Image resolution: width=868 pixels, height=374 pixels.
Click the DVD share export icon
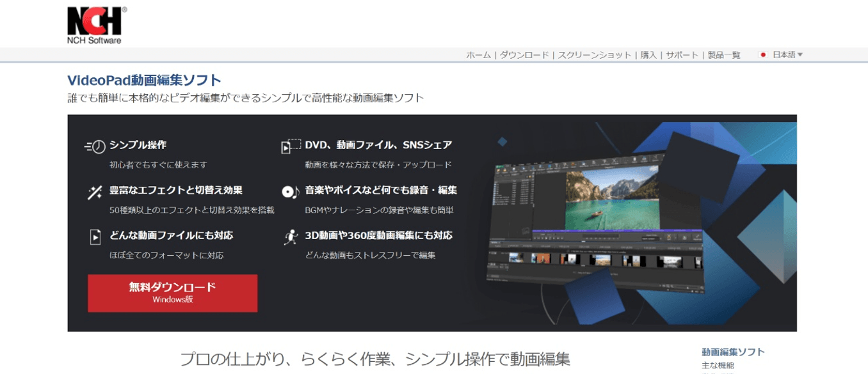(291, 146)
